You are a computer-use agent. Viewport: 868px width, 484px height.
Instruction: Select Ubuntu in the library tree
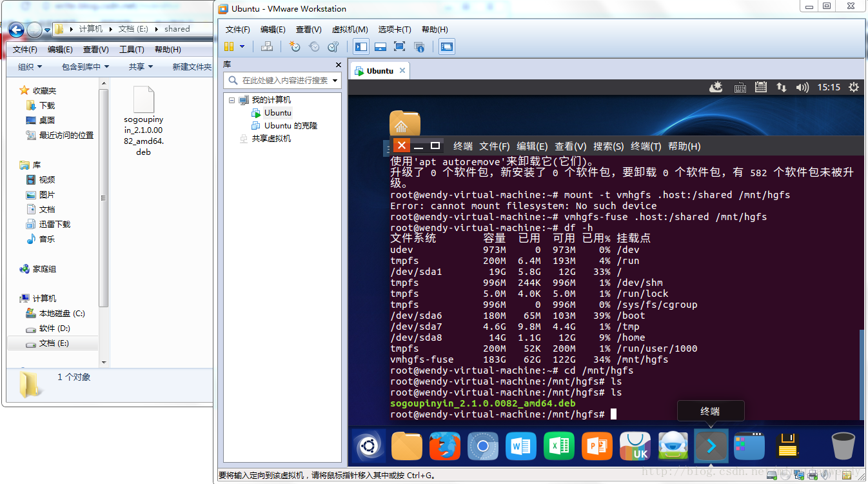pyautogui.click(x=278, y=113)
